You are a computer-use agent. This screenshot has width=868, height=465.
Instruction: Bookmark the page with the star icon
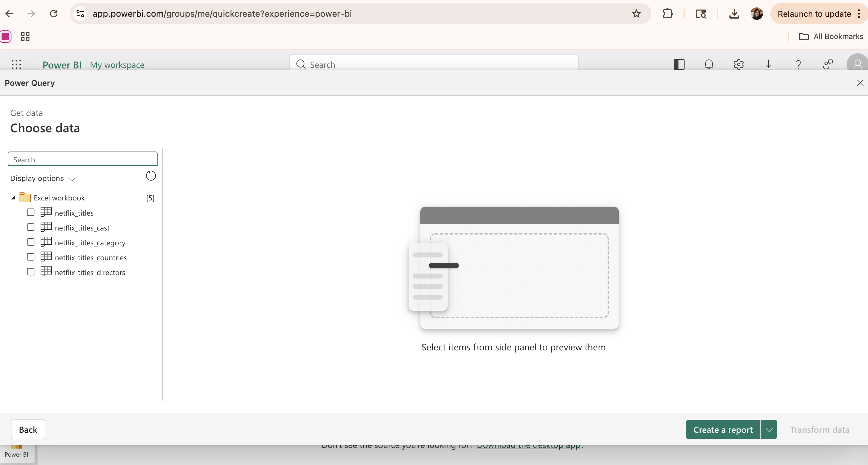coord(636,14)
